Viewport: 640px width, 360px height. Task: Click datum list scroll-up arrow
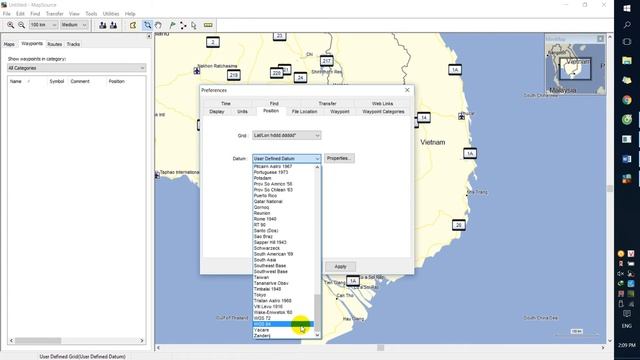[317, 167]
